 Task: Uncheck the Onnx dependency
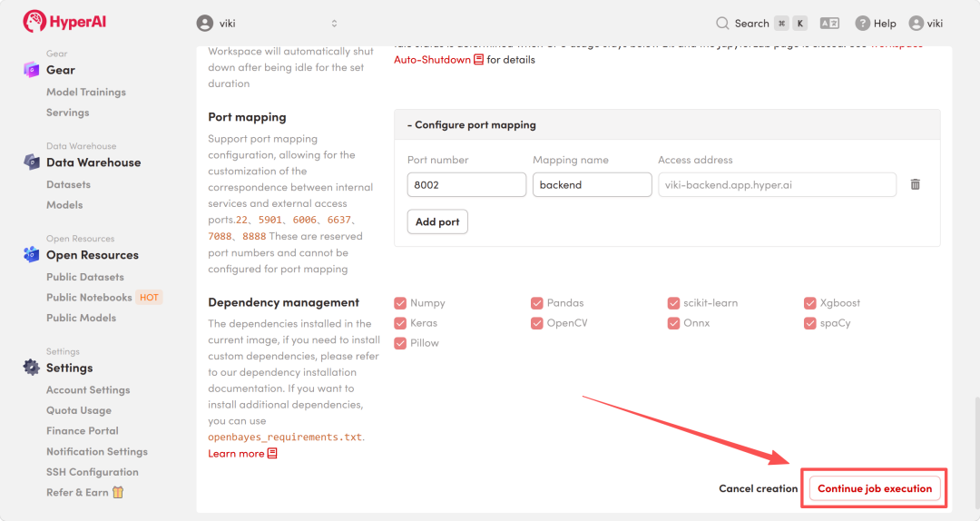point(673,323)
